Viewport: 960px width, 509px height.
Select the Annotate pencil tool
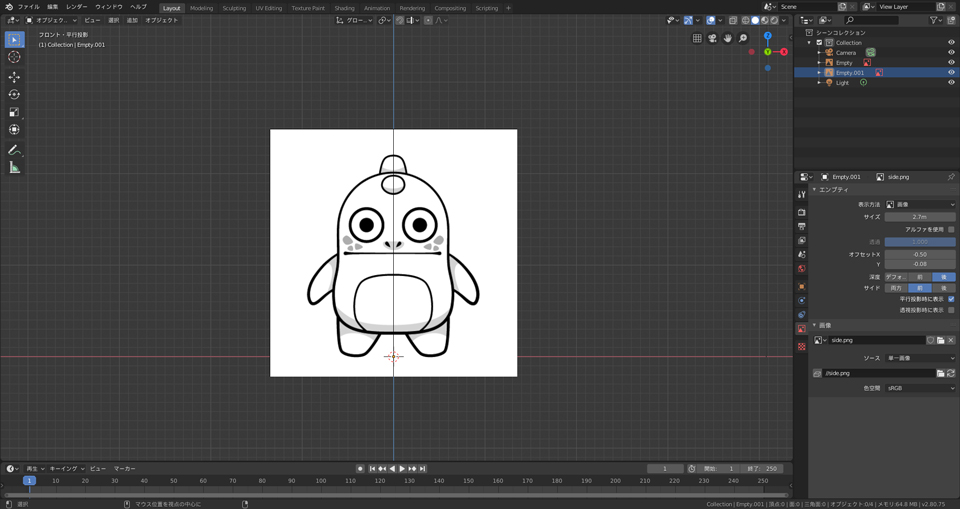(14, 150)
